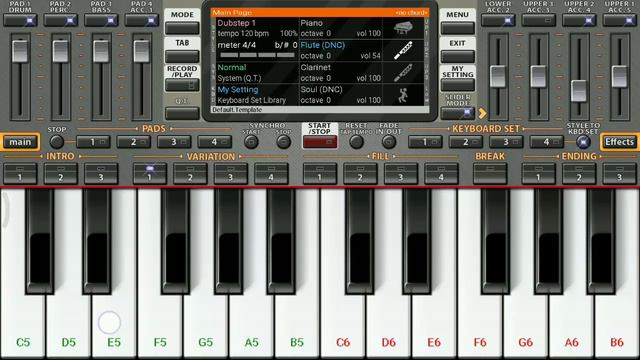Click the EXIT button
The width and height of the screenshot is (640, 360).
click(458, 56)
